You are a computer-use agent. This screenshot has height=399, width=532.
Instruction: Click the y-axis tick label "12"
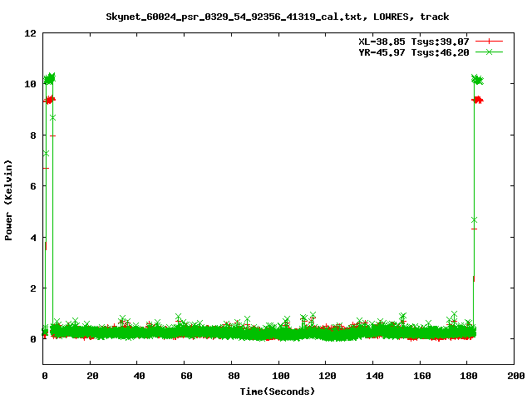click(x=30, y=33)
